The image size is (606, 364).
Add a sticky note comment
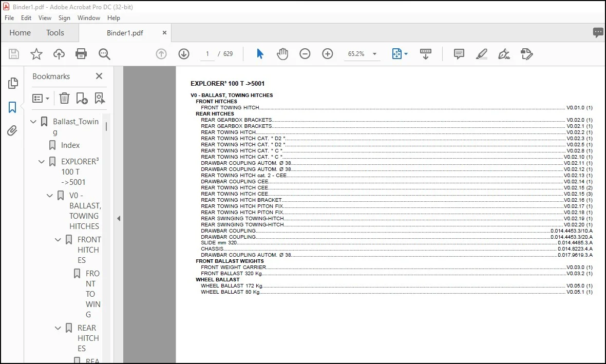[459, 54]
